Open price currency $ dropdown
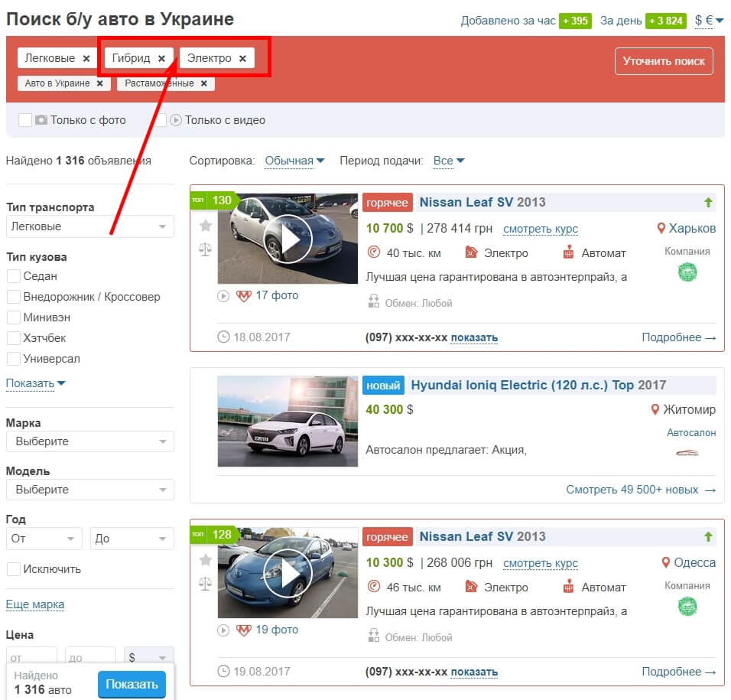 (x=148, y=656)
